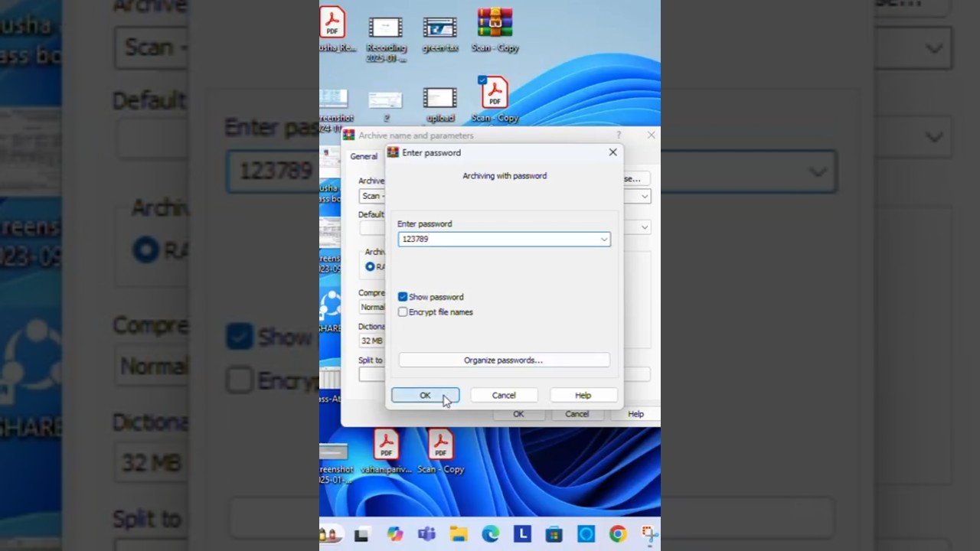Screen dimensions: 980x551
Task: Click the Split to volumes field
Action: coord(372,374)
